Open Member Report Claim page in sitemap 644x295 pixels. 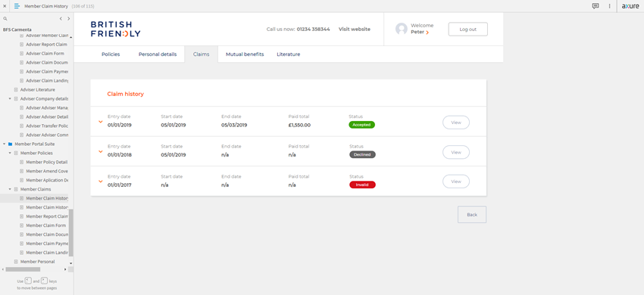[x=47, y=216]
